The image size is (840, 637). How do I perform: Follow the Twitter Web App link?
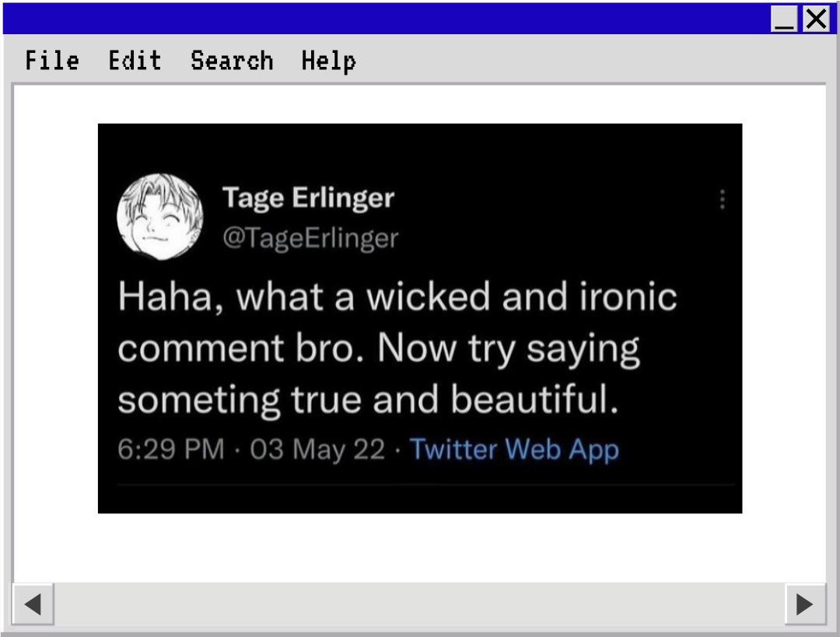tap(514, 450)
